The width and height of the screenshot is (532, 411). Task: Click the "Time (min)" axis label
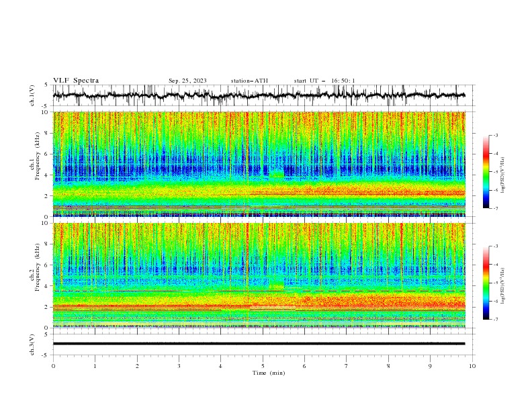[269, 373]
